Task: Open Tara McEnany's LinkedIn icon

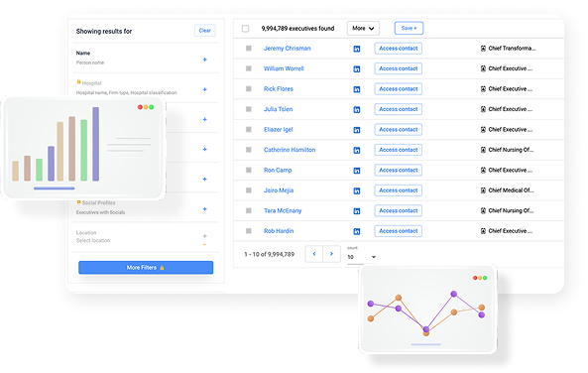Action: 357,211
